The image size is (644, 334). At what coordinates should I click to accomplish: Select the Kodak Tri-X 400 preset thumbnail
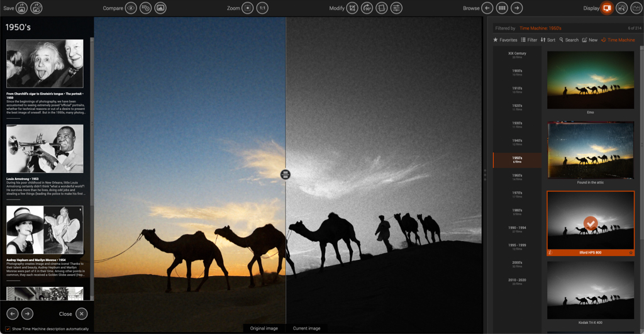(x=591, y=290)
